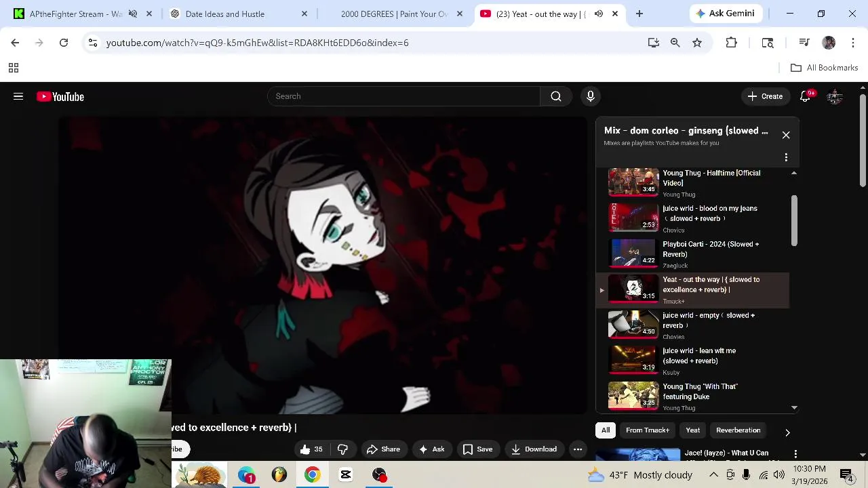This screenshot has width=868, height=488.
Task: Select the Yeat - out the way tab
Action: point(540,14)
